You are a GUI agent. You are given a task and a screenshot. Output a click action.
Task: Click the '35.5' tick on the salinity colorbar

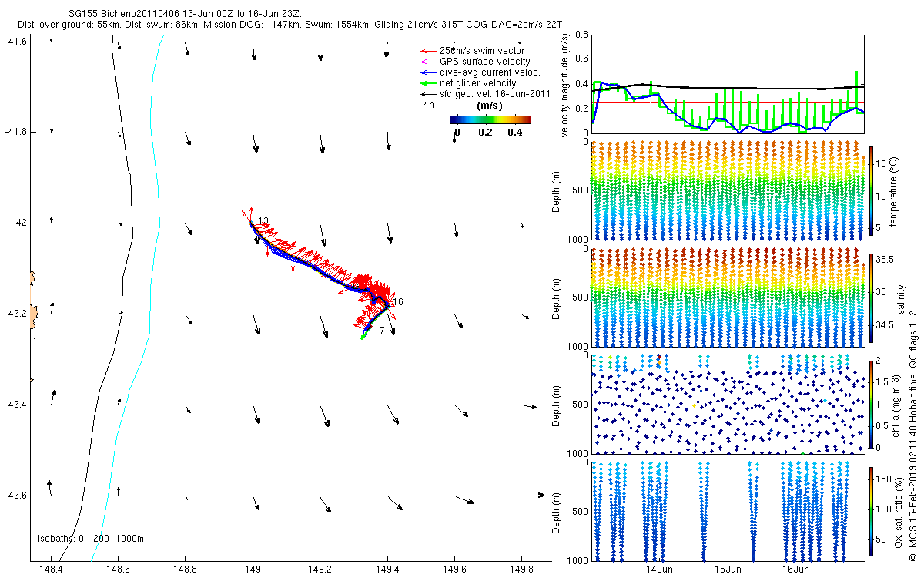click(x=885, y=260)
